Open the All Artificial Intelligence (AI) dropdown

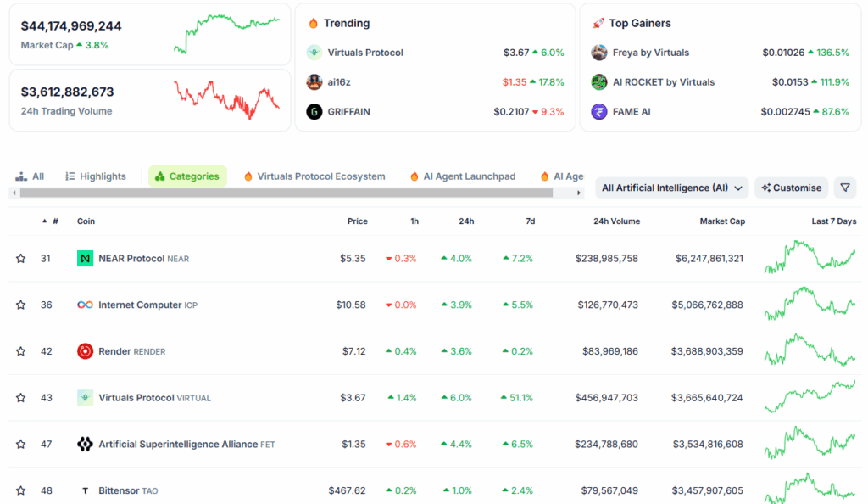tap(671, 188)
